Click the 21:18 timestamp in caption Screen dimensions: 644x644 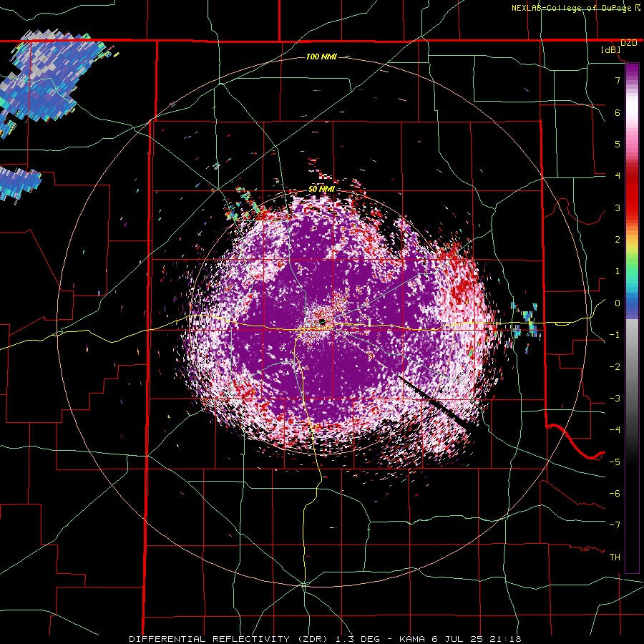[505, 639]
